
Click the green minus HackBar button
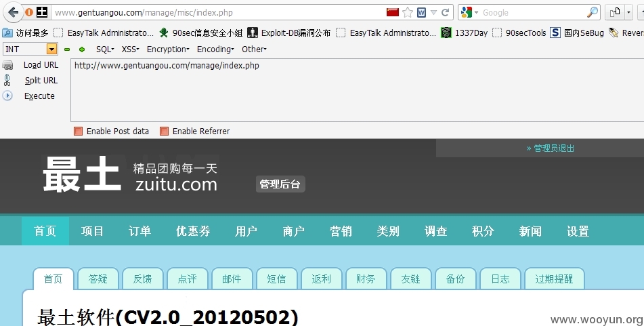pos(67,49)
